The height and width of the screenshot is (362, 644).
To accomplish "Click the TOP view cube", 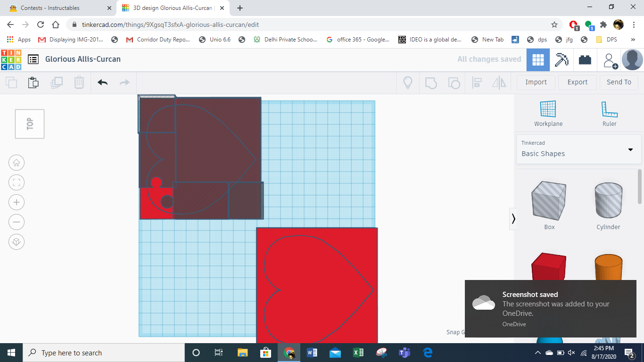I will tap(30, 124).
